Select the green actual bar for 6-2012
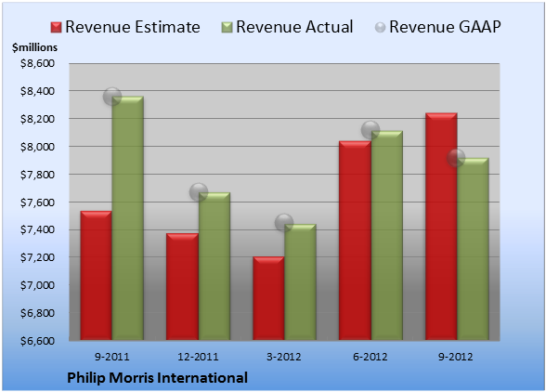This screenshot has width=546, height=392. (386, 235)
